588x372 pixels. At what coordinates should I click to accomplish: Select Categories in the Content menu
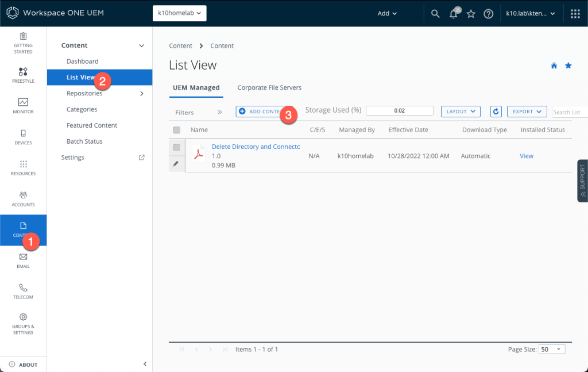click(82, 109)
